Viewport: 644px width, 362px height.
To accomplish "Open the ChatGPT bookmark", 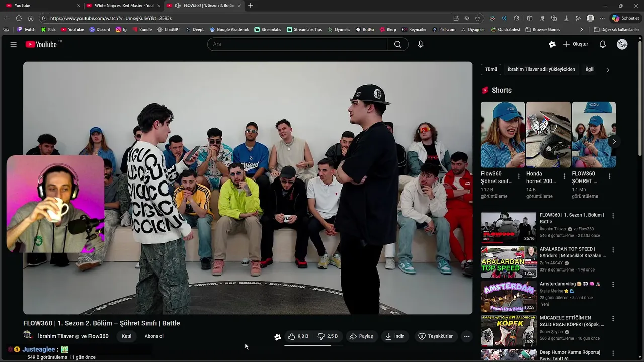I will [169, 30].
